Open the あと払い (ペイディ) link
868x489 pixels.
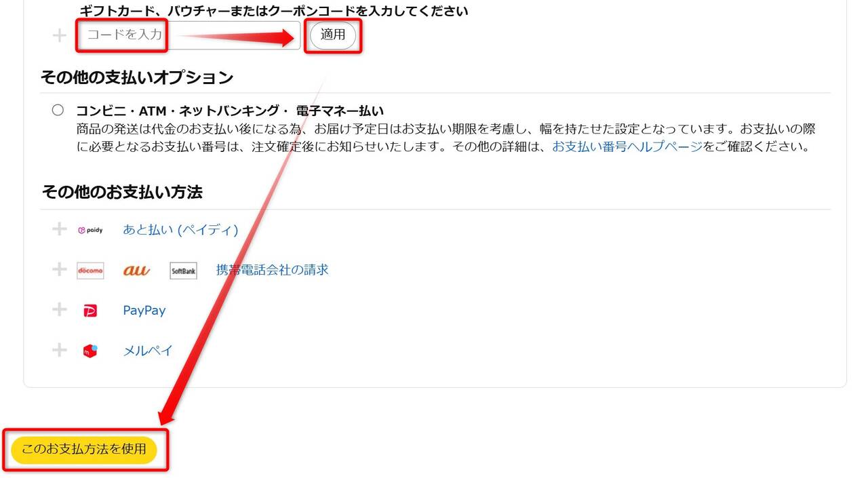[x=180, y=230]
